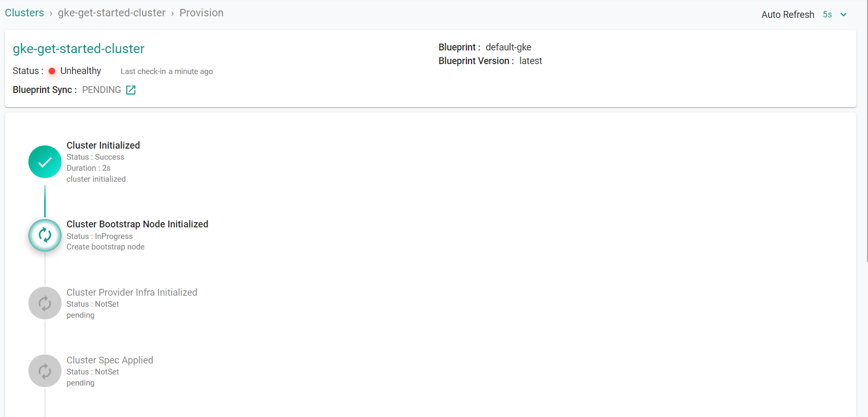This screenshot has width=868, height=417.
Task: Click the Provision breadcrumb item
Action: pyautogui.click(x=201, y=13)
